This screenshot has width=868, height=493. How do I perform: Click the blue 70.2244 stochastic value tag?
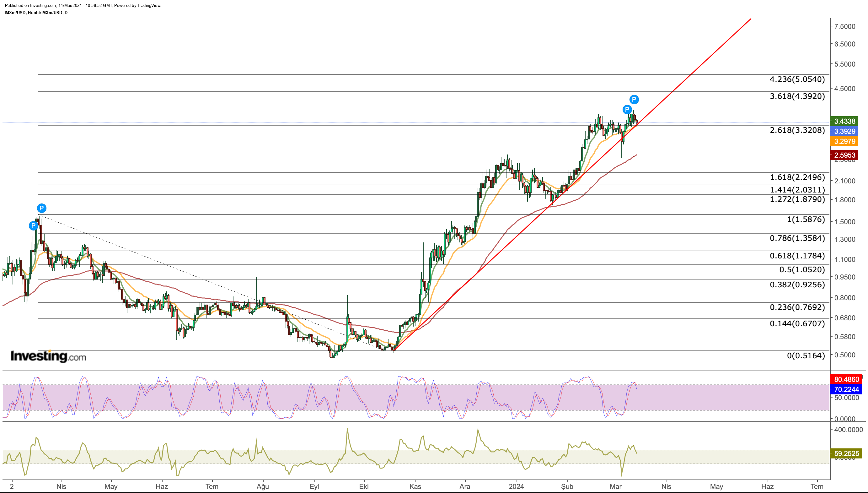(x=846, y=389)
